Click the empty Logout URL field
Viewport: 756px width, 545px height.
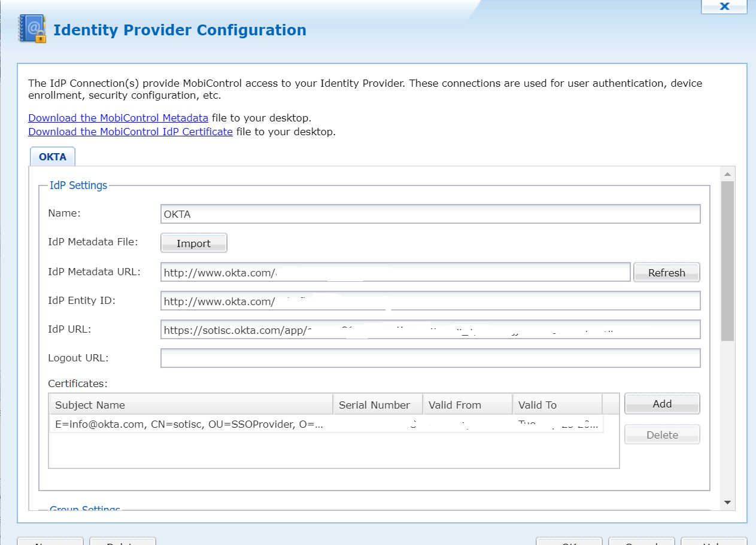point(430,358)
